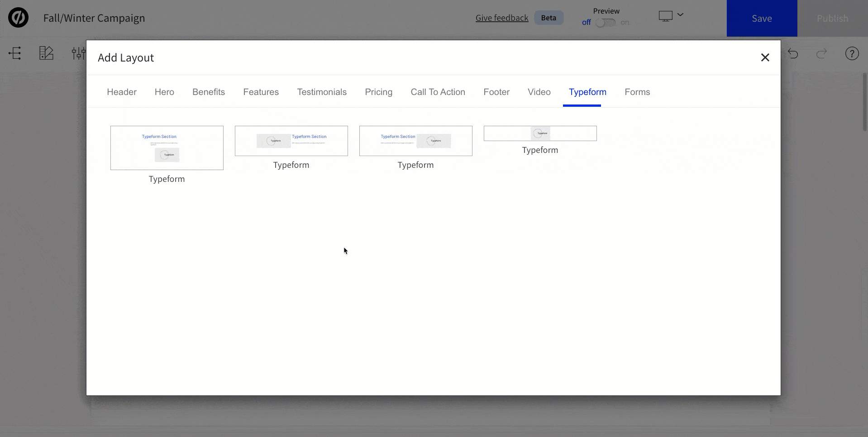Switch to the Forms tab
The height and width of the screenshot is (437, 868).
click(637, 92)
